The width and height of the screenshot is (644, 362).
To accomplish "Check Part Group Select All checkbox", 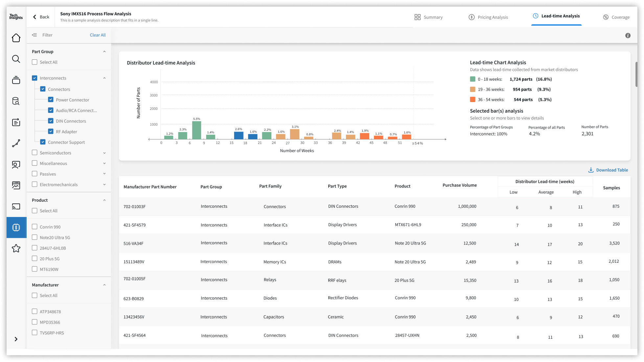I will pyautogui.click(x=34, y=62).
